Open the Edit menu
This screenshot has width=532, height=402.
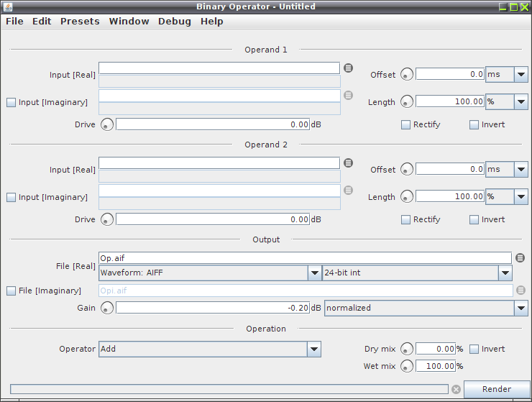(42, 21)
